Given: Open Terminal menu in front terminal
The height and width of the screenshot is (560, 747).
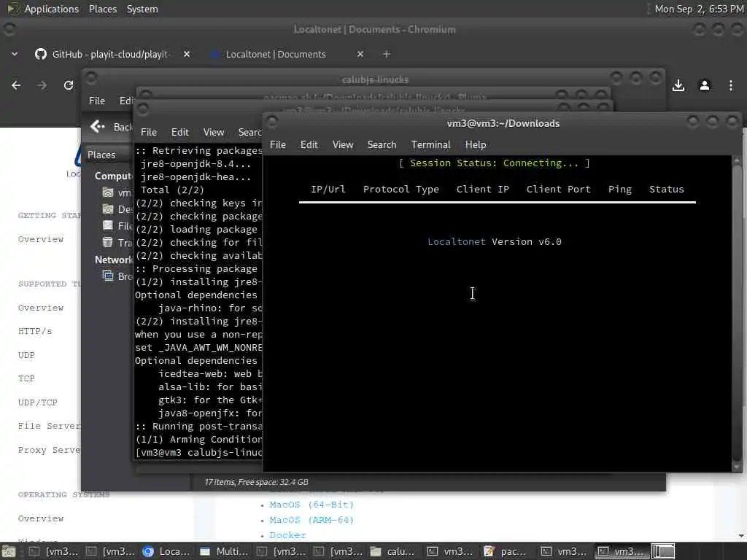Looking at the screenshot, I should [430, 145].
